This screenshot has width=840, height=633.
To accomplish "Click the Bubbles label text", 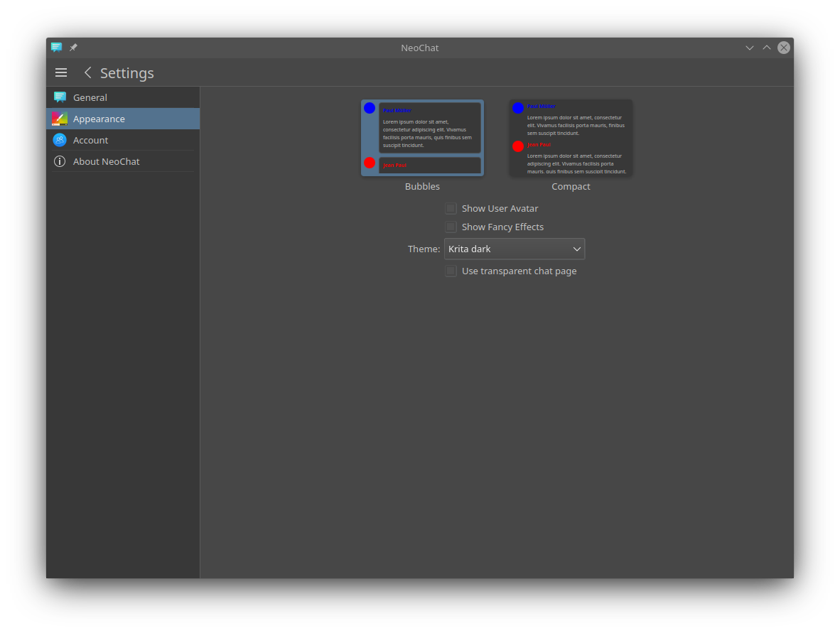I will coord(422,186).
